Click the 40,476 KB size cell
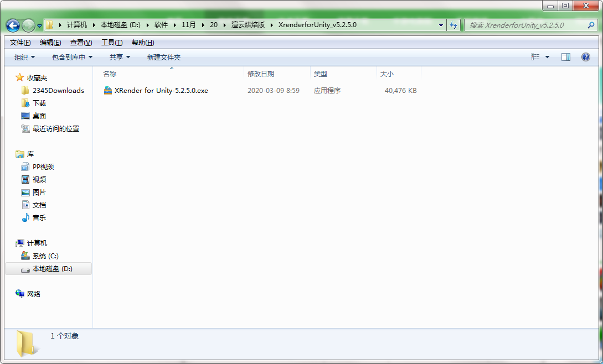The height and width of the screenshot is (364, 603). 401,90
